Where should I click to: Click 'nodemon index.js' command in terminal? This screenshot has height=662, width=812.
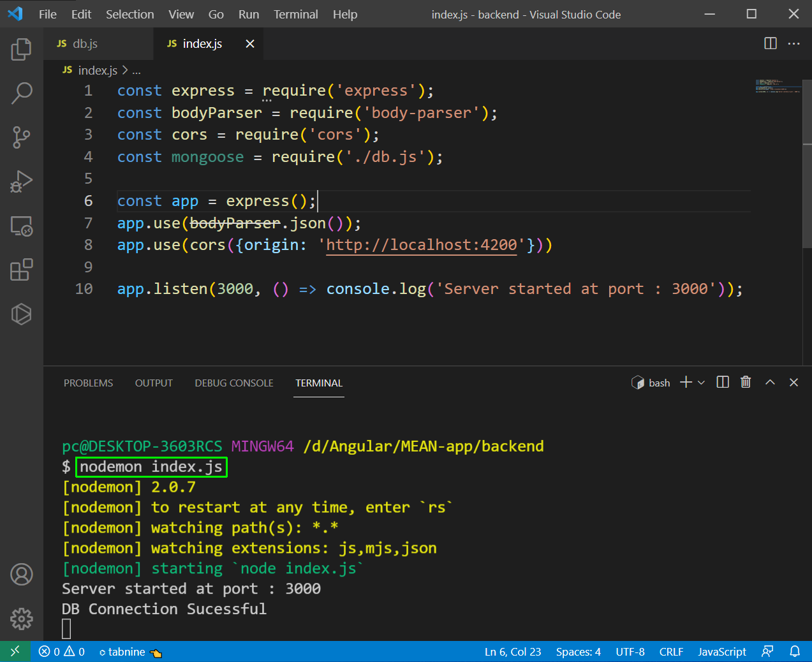[x=151, y=467]
